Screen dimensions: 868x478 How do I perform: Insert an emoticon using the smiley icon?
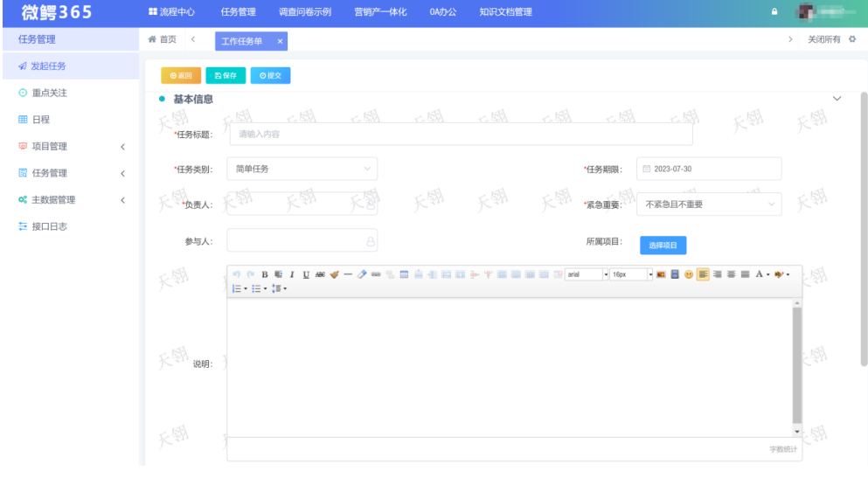click(x=689, y=274)
